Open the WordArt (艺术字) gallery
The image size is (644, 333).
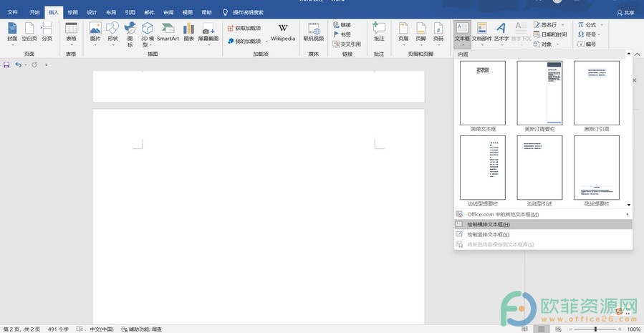[x=501, y=34]
